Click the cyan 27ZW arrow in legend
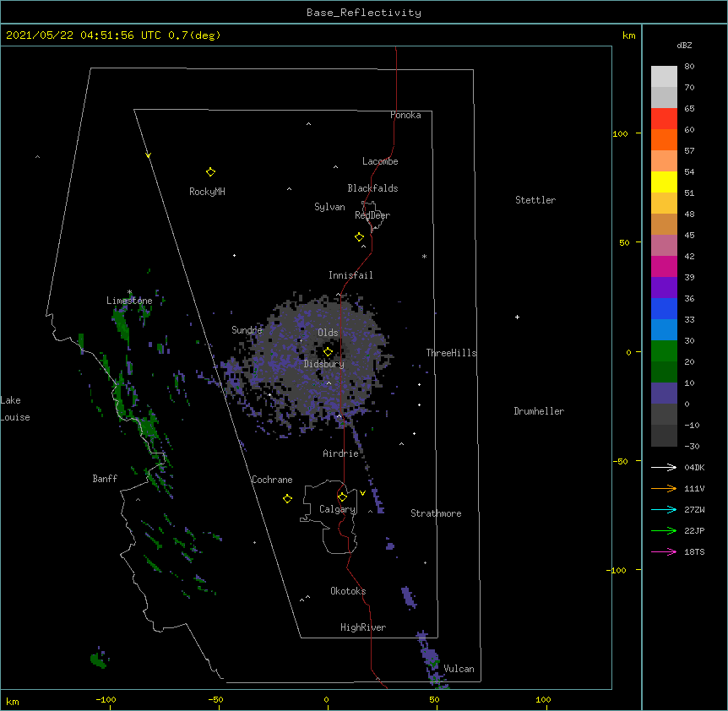 click(x=664, y=509)
